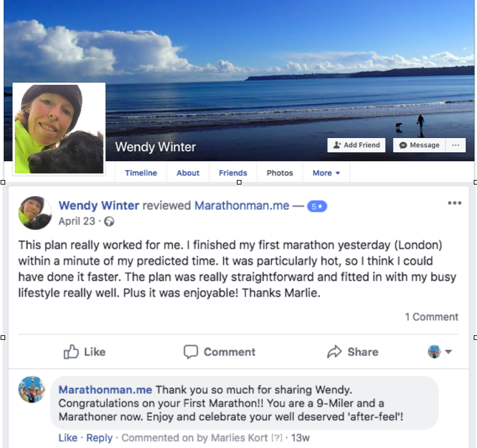
Task: Expand the More tab dropdown
Action: [326, 173]
